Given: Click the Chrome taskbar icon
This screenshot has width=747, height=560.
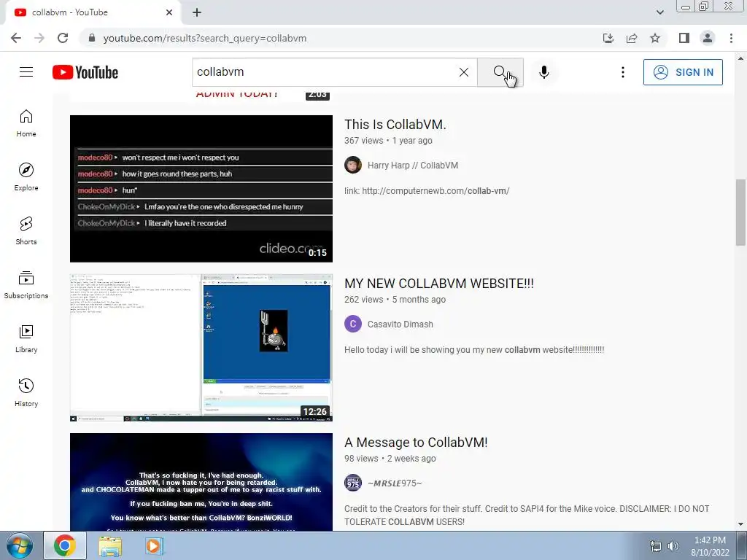Looking at the screenshot, I should [64, 545].
